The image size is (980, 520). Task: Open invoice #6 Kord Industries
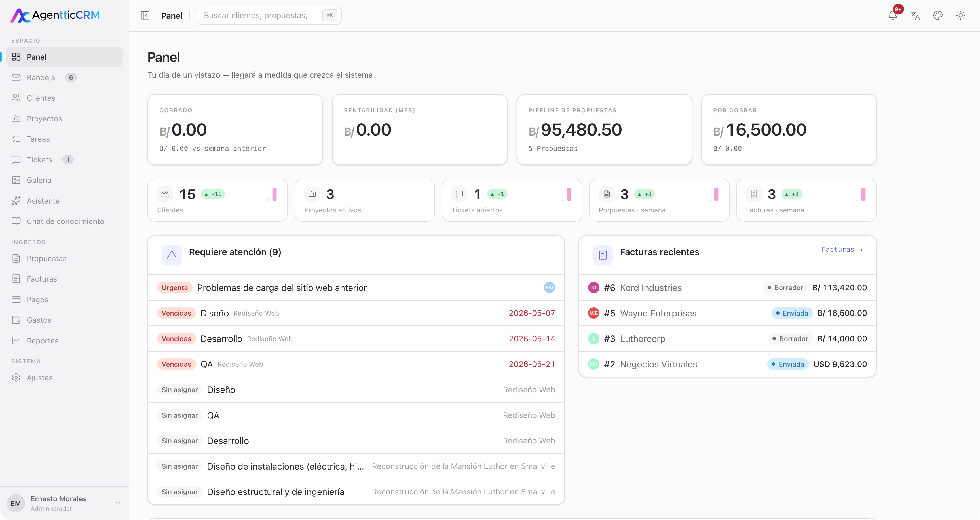(727, 288)
